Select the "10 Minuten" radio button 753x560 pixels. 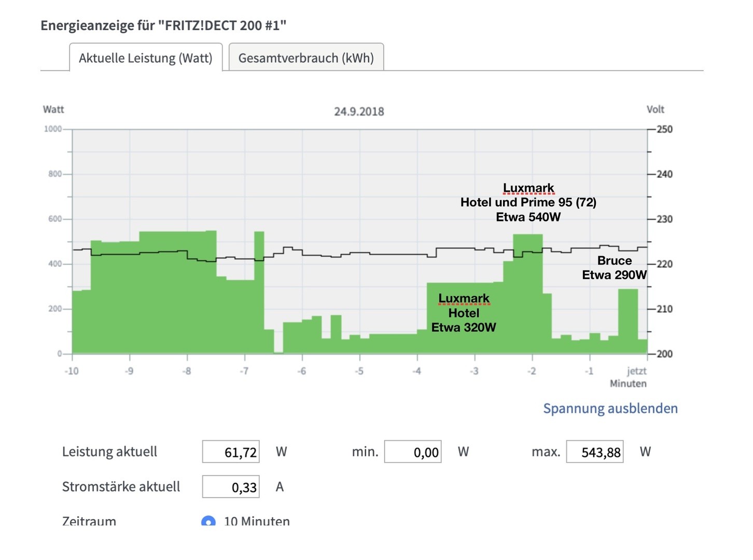coord(208,522)
